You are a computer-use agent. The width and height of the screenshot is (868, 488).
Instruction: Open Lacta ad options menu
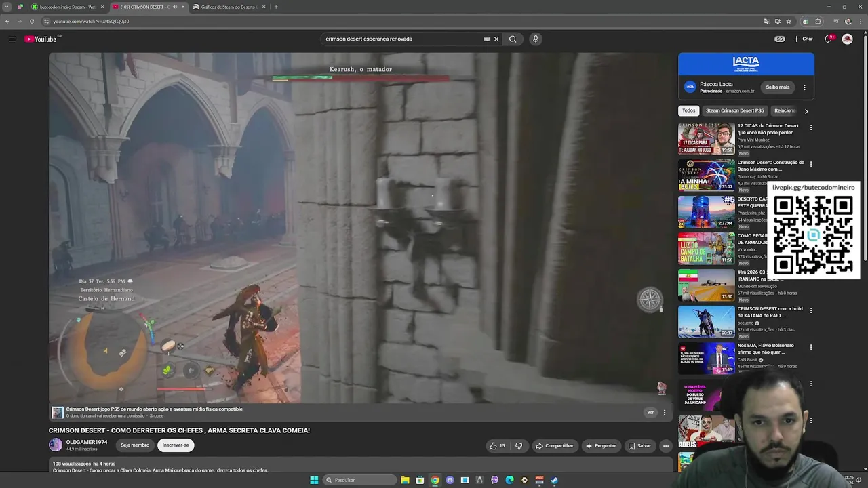[x=805, y=87]
